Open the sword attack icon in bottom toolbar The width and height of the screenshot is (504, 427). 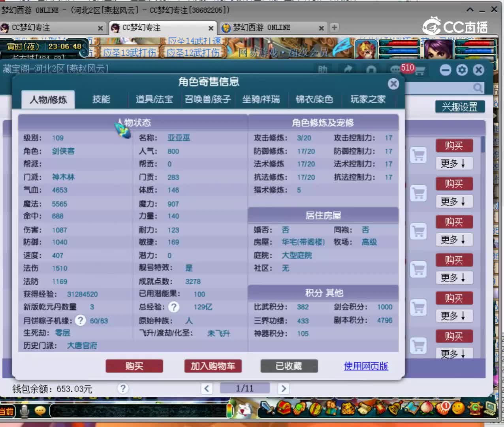(267, 408)
